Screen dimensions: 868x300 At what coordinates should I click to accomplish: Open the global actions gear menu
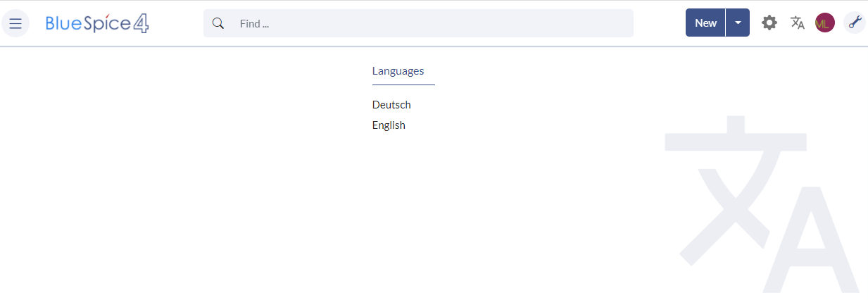click(x=769, y=23)
